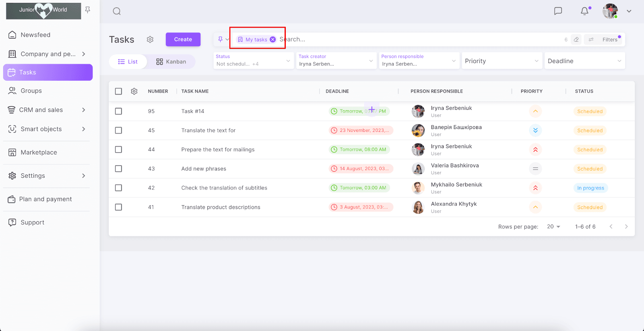The height and width of the screenshot is (331, 644).
Task: Open the Priority filter dropdown
Action: (501, 61)
